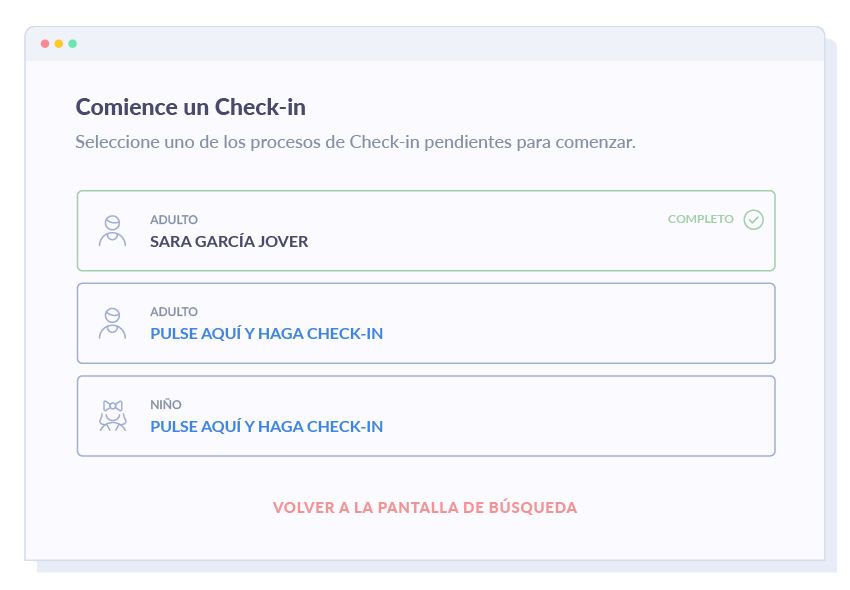Click the red window dot
850x590 pixels.
[x=45, y=43]
